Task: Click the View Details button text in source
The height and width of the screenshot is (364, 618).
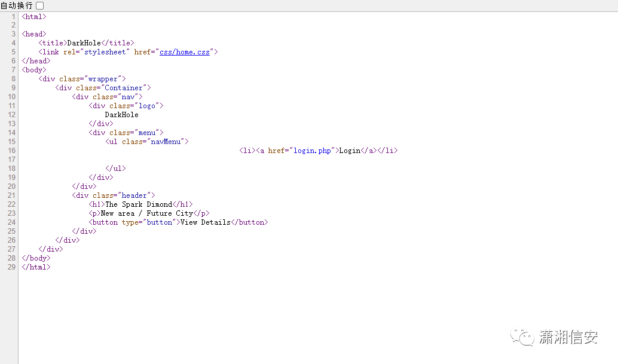Action: tap(205, 222)
